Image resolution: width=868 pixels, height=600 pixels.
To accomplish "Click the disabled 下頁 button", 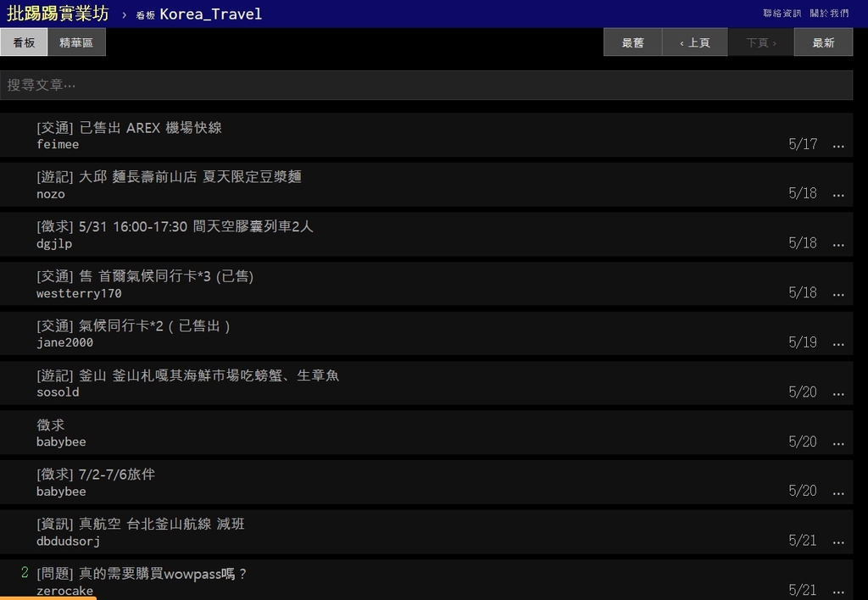I will 760,42.
